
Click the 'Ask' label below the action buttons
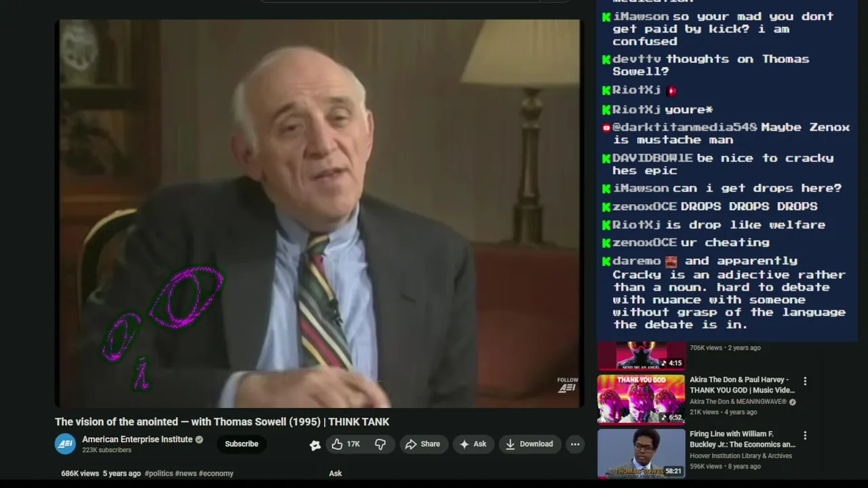(335, 473)
